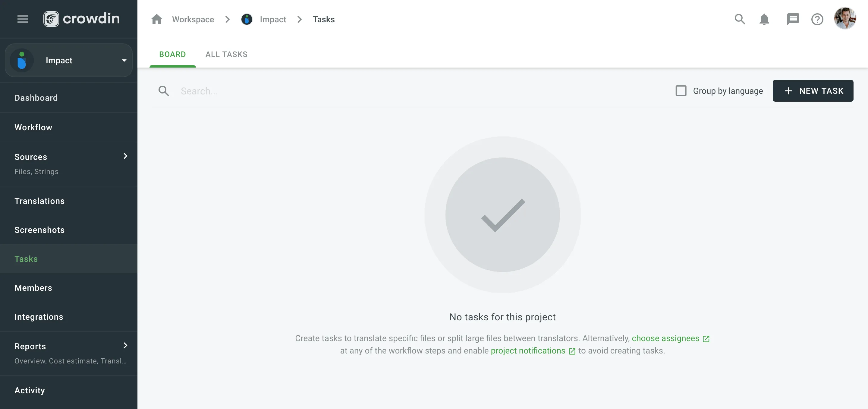Open the help question mark icon
The image size is (868, 409).
817,19
